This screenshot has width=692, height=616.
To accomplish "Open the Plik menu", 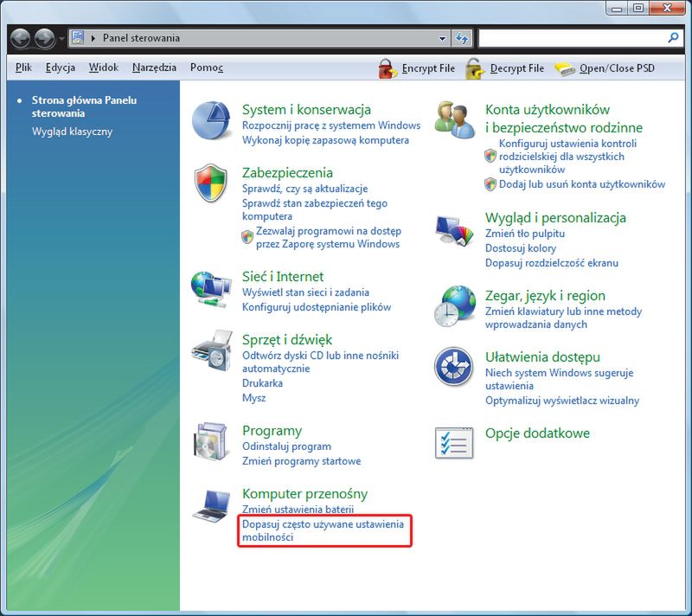I will click(23, 67).
